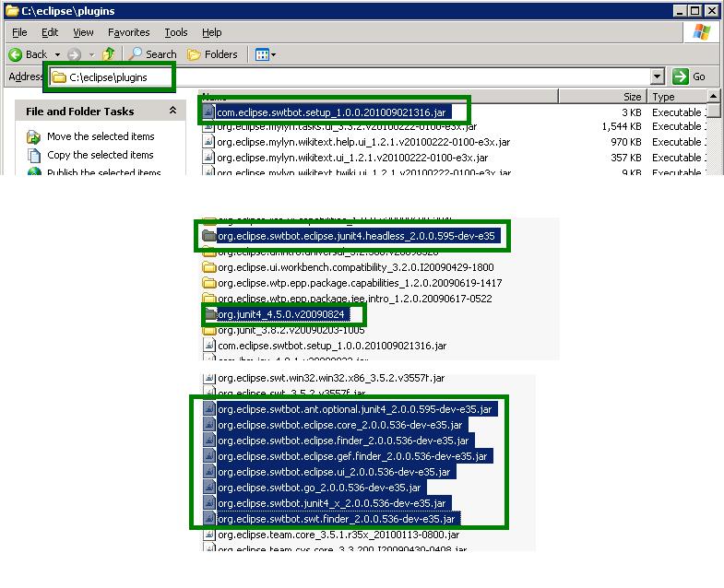Viewport: 724px width, 588px height.
Task: Select org.eclipse.team.core_3.5.1 jar
Action: 338,535
